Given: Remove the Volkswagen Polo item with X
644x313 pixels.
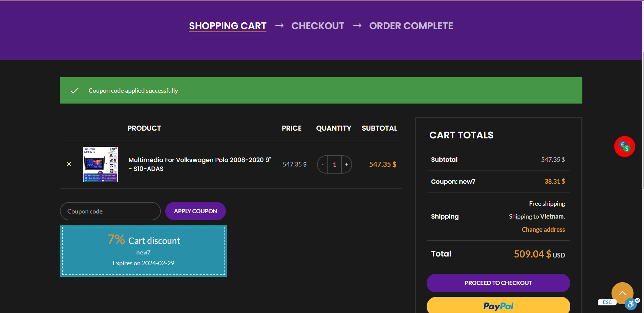Looking at the screenshot, I should click(69, 164).
